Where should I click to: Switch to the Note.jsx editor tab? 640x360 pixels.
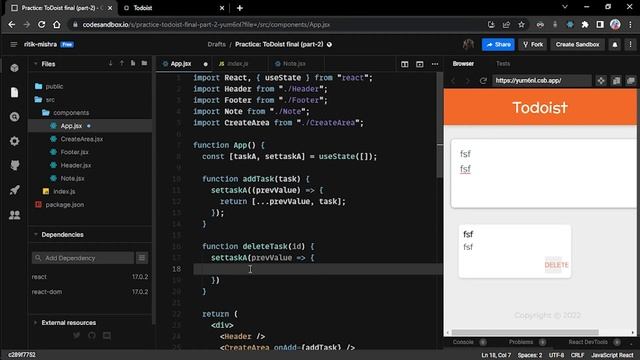(x=294, y=64)
